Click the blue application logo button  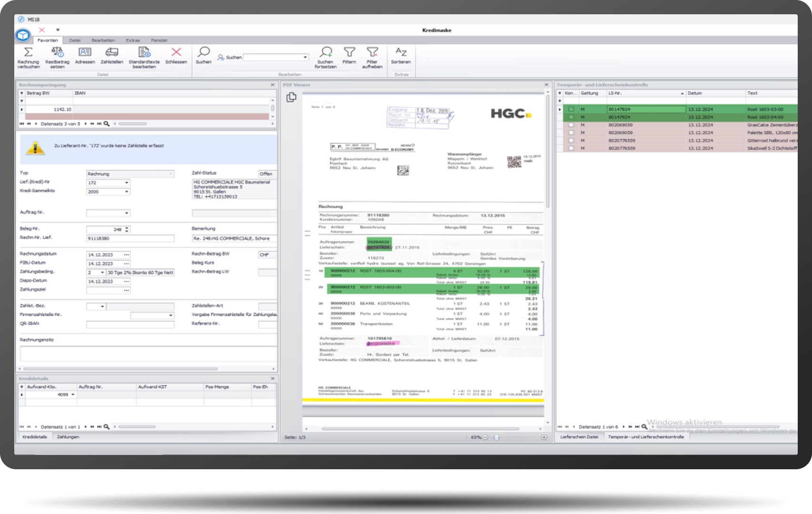pos(23,35)
